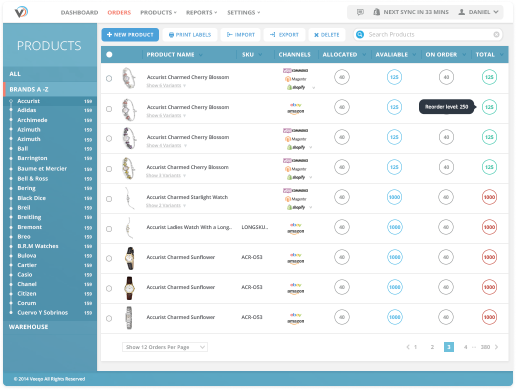This screenshot has width=516, height=390.
Task: Expand Show 2 Variants under Starlight Watch
Action: pyautogui.click(x=166, y=205)
